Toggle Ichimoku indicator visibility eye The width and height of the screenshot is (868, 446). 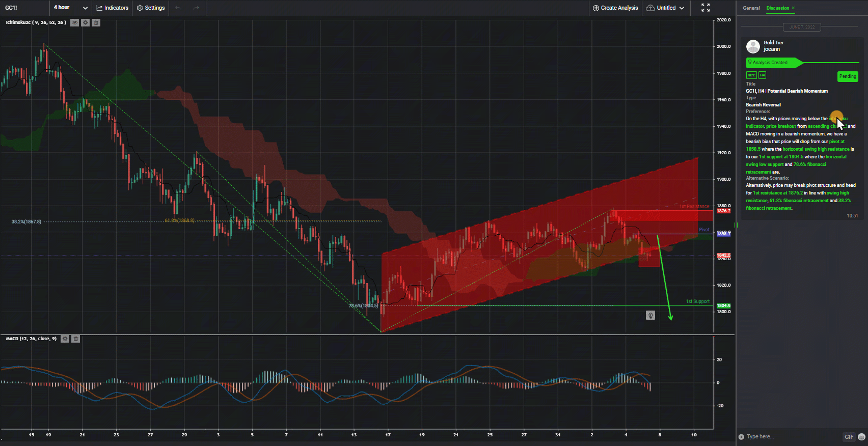(x=74, y=22)
